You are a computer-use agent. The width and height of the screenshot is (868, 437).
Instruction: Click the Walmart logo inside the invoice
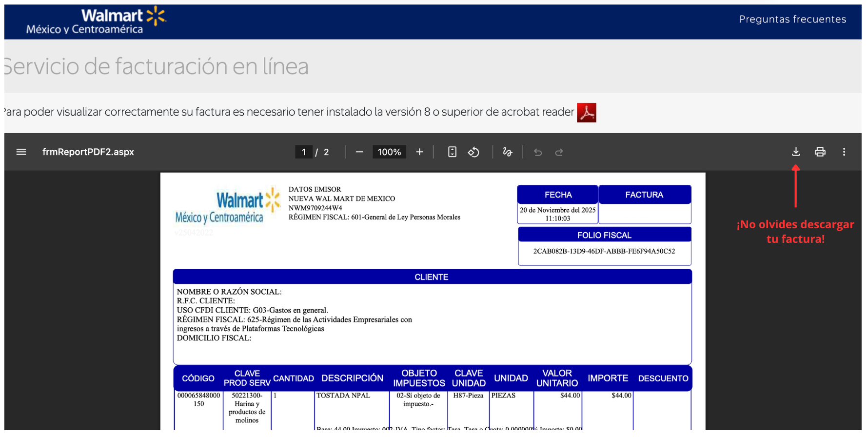pyautogui.click(x=228, y=206)
